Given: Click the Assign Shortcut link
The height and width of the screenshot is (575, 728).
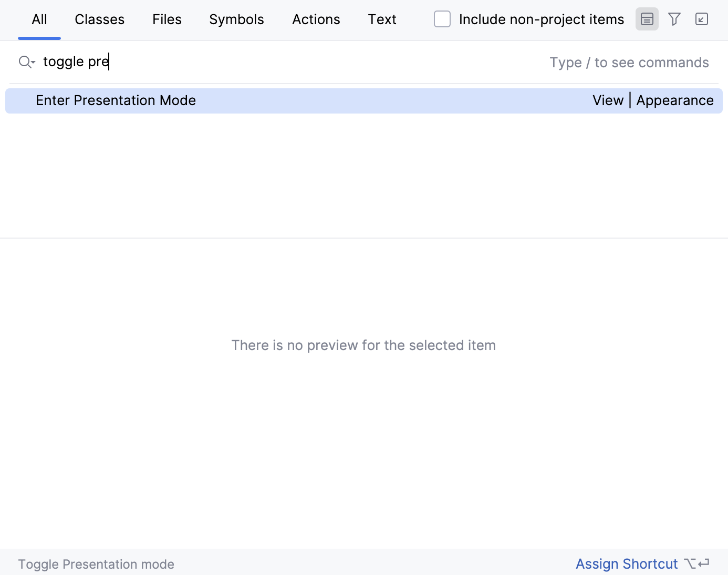Looking at the screenshot, I should 627,563.
